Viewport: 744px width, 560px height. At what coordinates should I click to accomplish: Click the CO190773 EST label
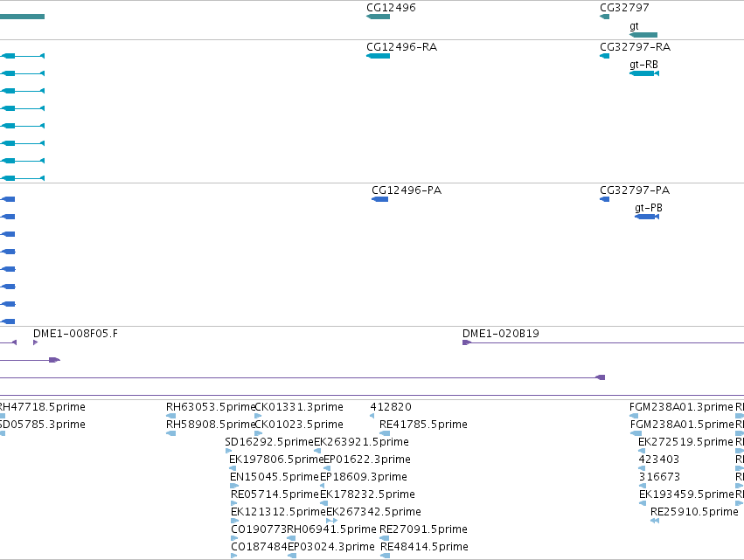click(x=259, y=529)
